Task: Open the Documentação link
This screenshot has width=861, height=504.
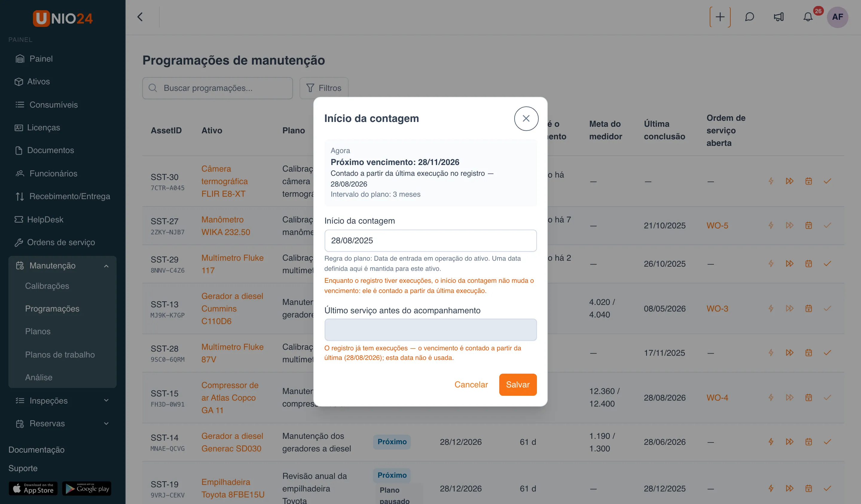Action: [x=36, y=450]
